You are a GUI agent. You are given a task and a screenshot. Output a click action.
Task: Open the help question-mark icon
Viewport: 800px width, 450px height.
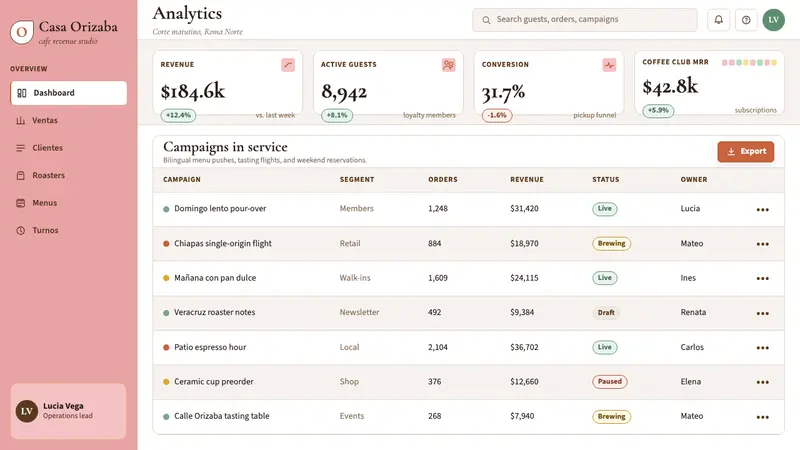point(746,20)
